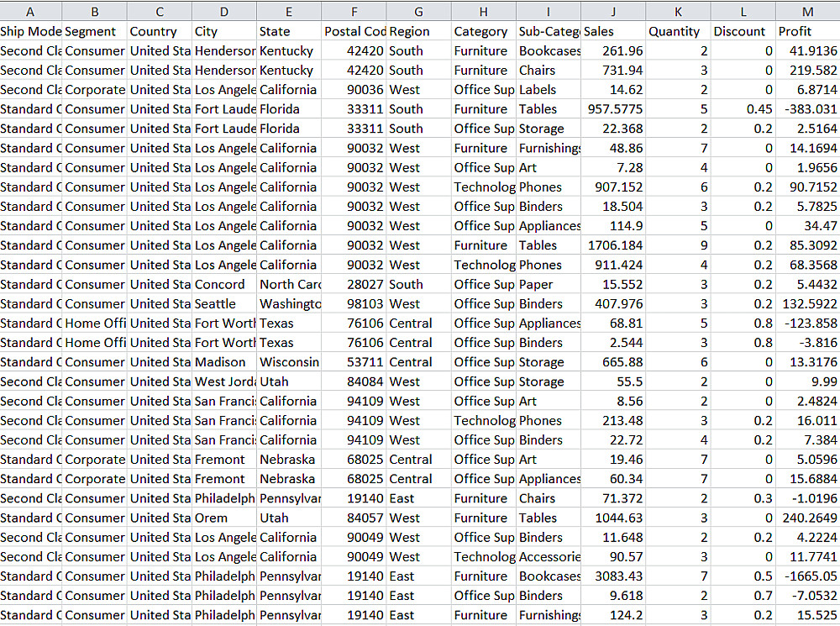Image resolution: width=840 pixels, height=626 pixels.
Task: Select the sales value 3083.43
Action: click(x=613, y=576)
